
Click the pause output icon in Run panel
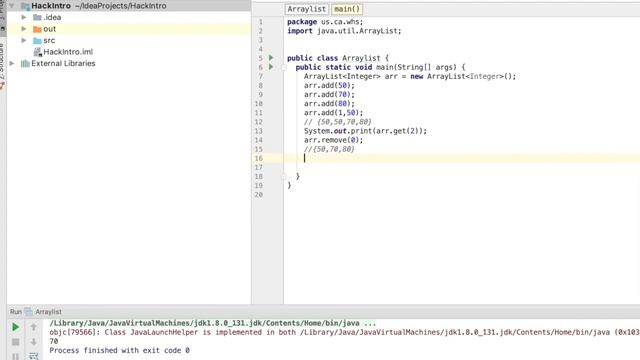click(x=16, y=356)
